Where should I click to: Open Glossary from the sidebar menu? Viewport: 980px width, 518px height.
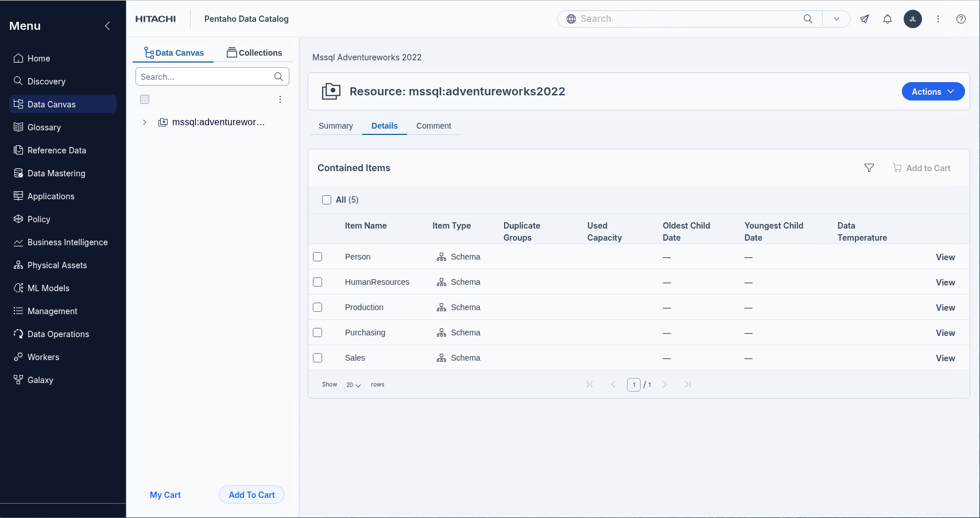tap(44, 127)
